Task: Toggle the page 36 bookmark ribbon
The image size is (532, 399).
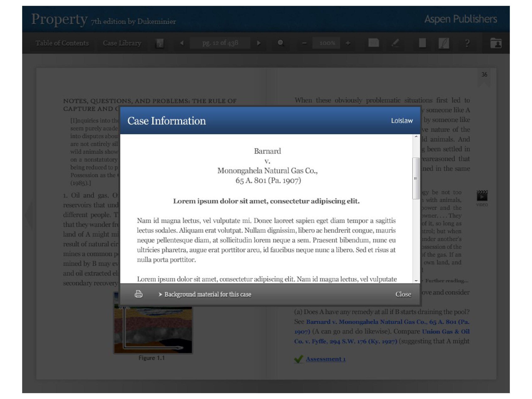Action: coord(484,78)
